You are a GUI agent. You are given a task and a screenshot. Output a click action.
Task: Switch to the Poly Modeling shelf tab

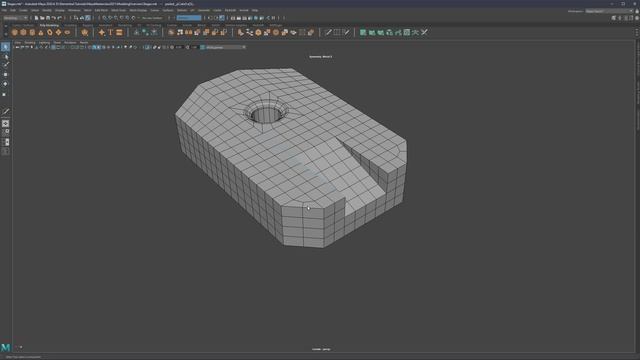pyautogui.click(x=49, y=25)
